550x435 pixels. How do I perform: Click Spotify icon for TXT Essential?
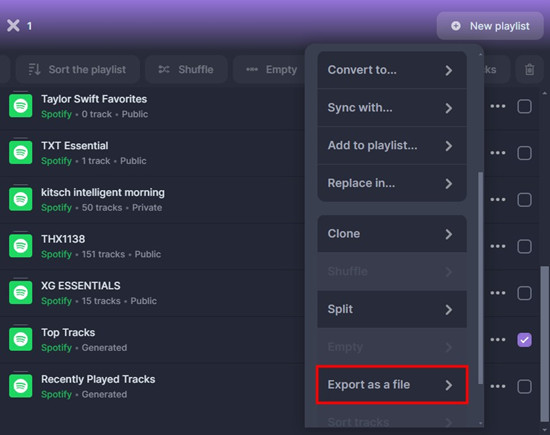[x=21, y=152]
